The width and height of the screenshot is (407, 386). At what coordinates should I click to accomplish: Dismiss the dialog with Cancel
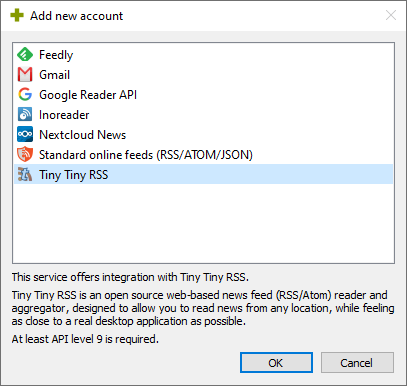(357, 363)
